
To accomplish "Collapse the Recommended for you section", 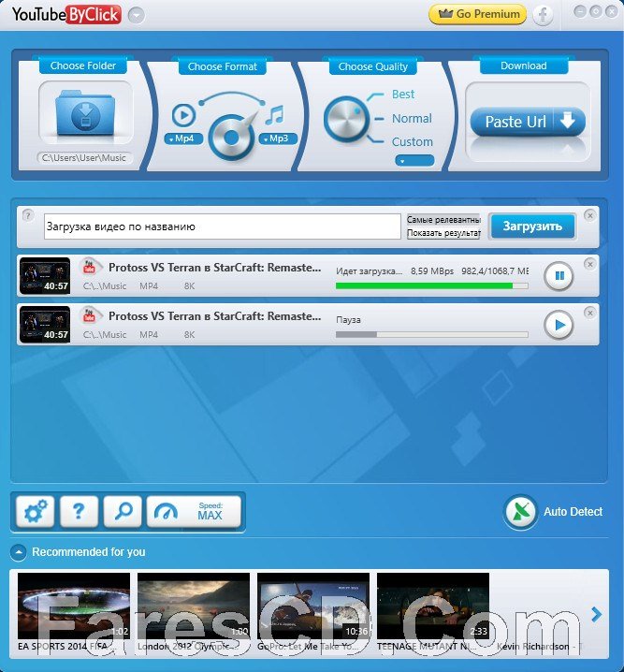I will [x=19, y=552].
